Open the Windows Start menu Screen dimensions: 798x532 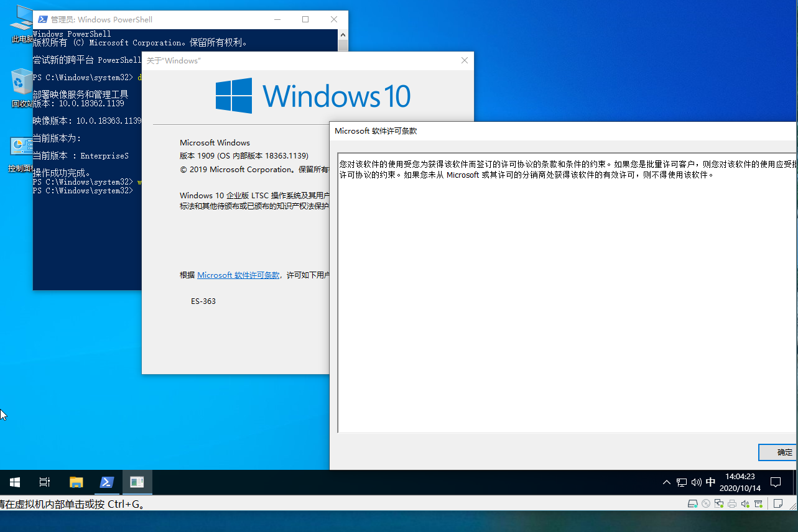coord(15,482)
